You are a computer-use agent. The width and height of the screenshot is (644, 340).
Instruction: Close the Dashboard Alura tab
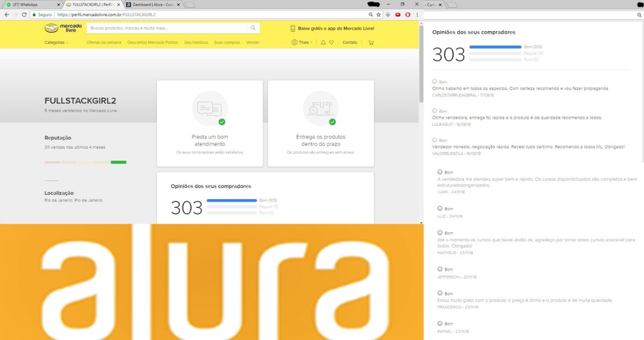pyautogui.click(x=179, y=4)
